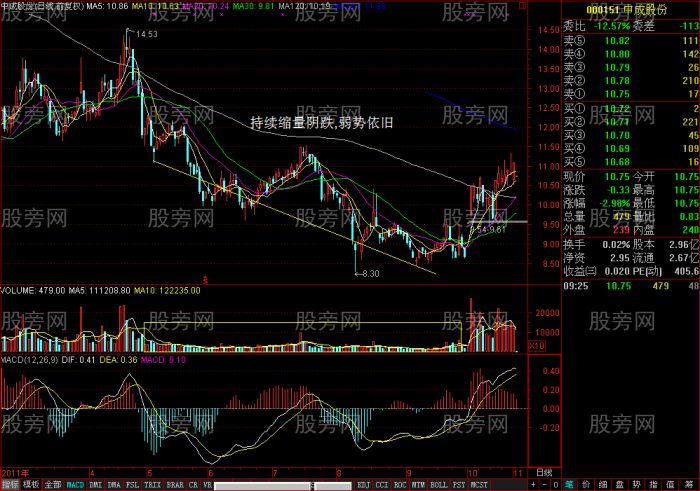
Task: Click the 换手 turnover value 0.02%
Action: 616,245
